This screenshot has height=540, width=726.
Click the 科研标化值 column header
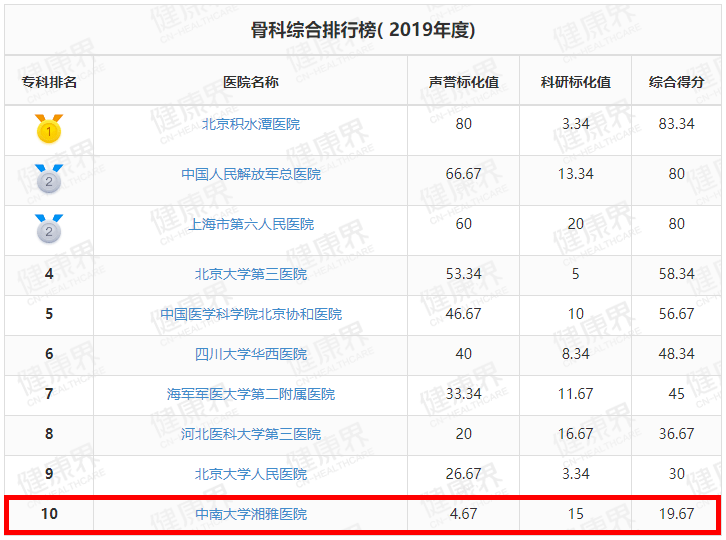pyautogui.click(x=576, y=82)
